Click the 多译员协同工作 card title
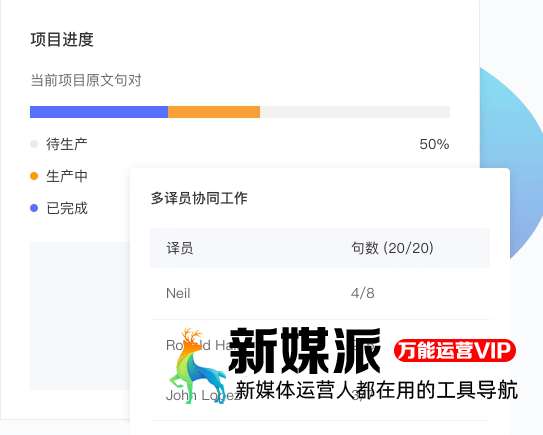The width and height of the screenshot is (543, 435). point(199,198)
